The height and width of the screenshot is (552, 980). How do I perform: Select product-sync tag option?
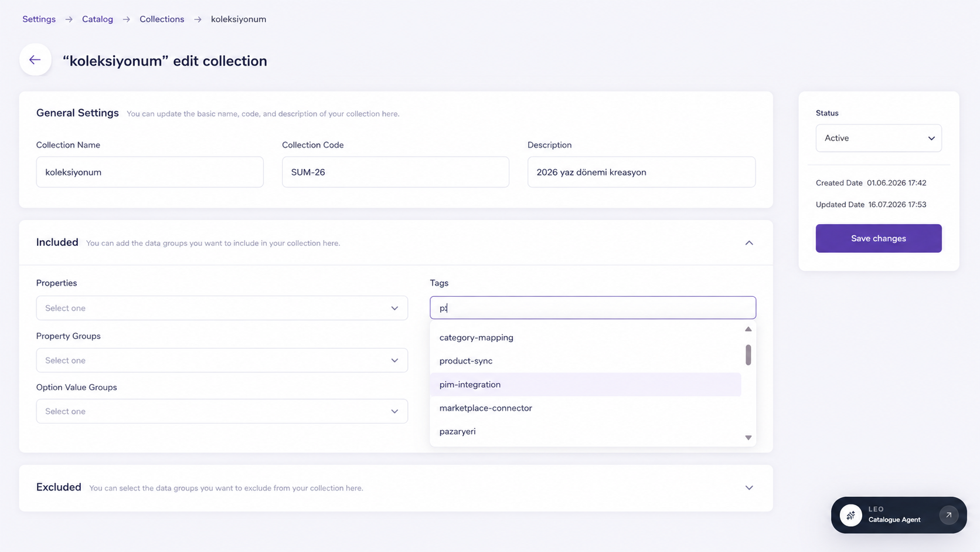[x=586, y=361]
